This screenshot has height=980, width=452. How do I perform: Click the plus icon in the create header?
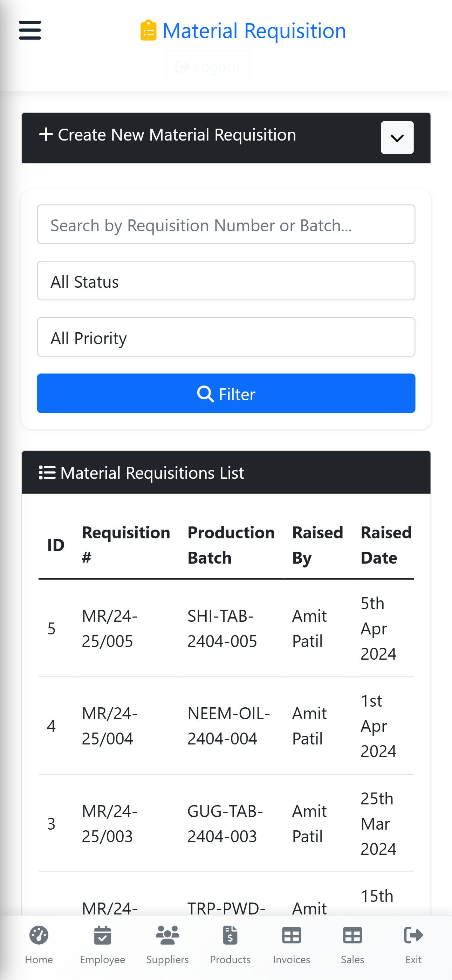click(46, 135)
